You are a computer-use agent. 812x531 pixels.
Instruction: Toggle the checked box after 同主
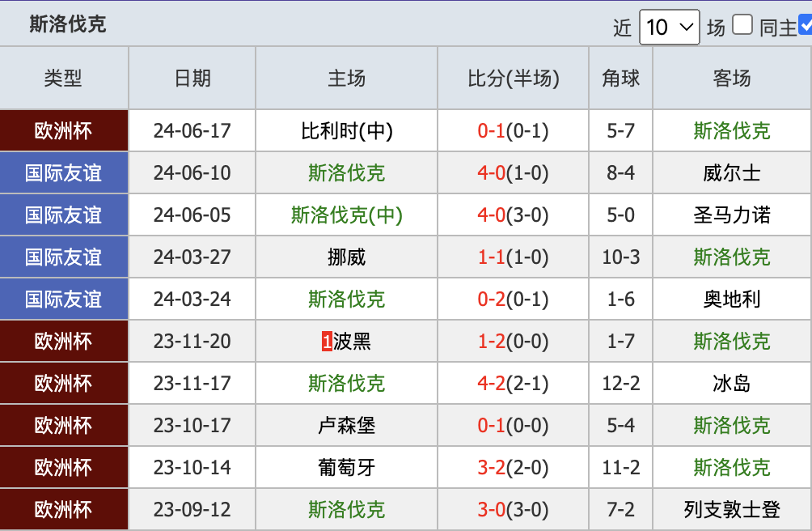pos(806,25)
